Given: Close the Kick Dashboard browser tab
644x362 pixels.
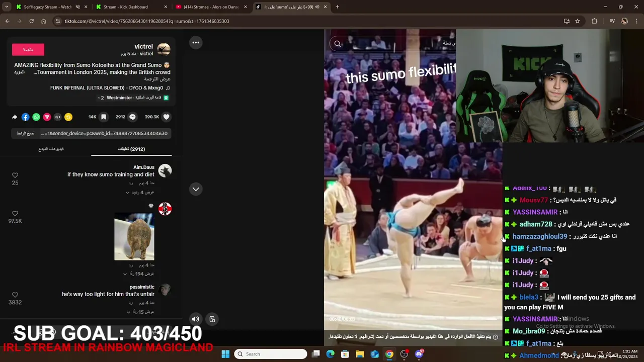Looking at the screenshot, I should coord(166,7).
